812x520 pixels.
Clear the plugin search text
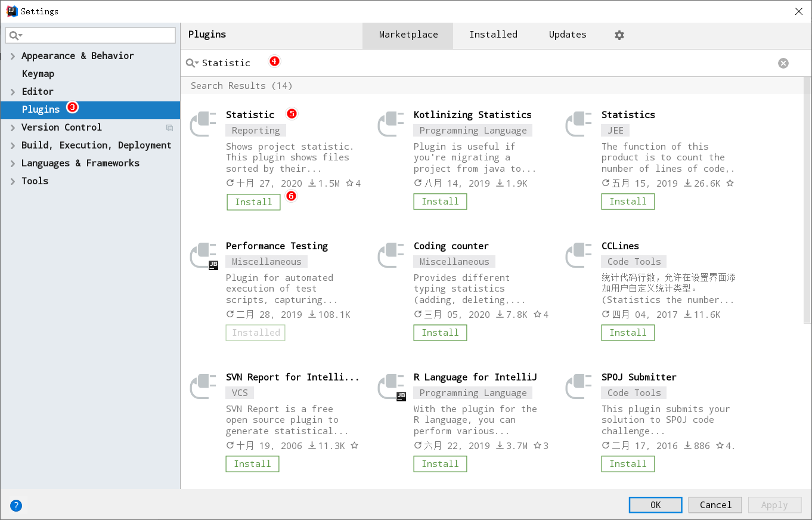pos(783,63)
